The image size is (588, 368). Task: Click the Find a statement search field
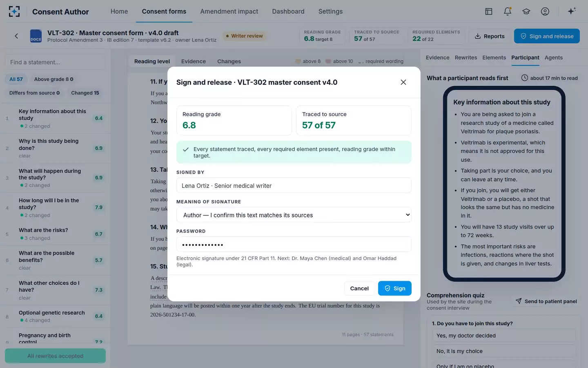pos(55,62)
